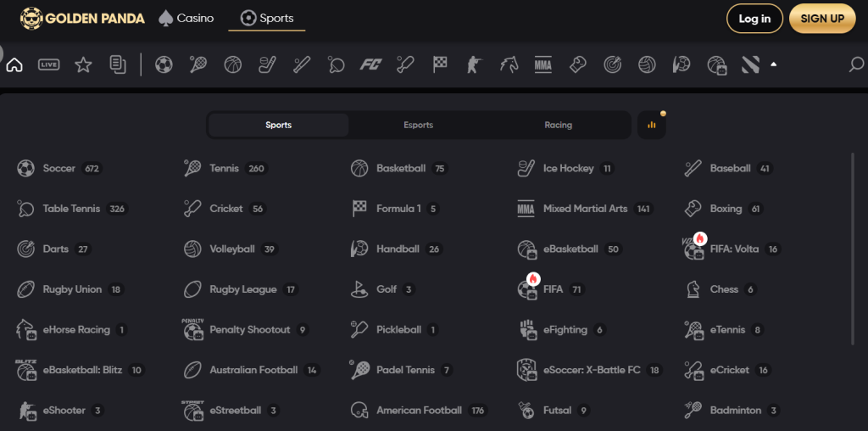Select boxing glove icon in toolbar
Viewport: 868px width, 431px height.
pyautogui.click(x=577, y=64)
